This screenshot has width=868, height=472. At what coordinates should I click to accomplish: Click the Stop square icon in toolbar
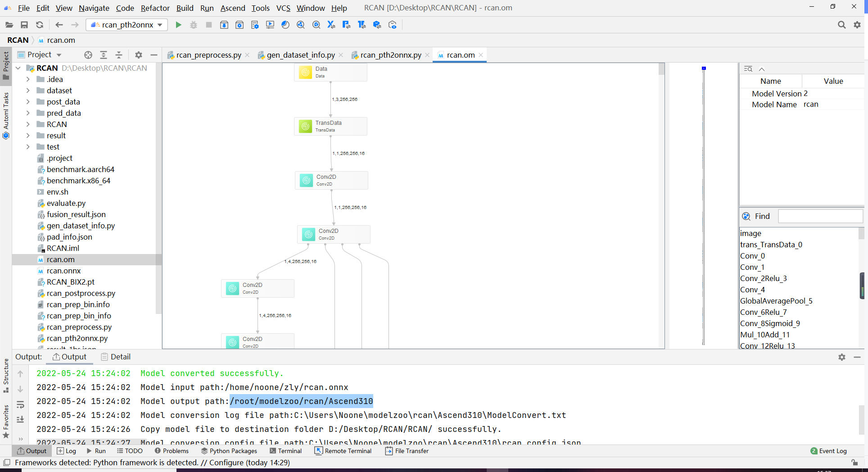pyautogui.click(x=209, y=25)
